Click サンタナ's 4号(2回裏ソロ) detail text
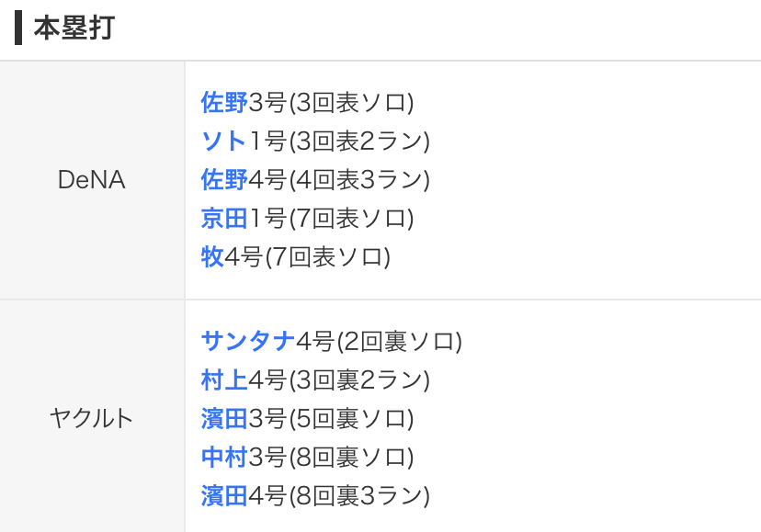This screenshot has width=761, height=532. click(380, 342)
